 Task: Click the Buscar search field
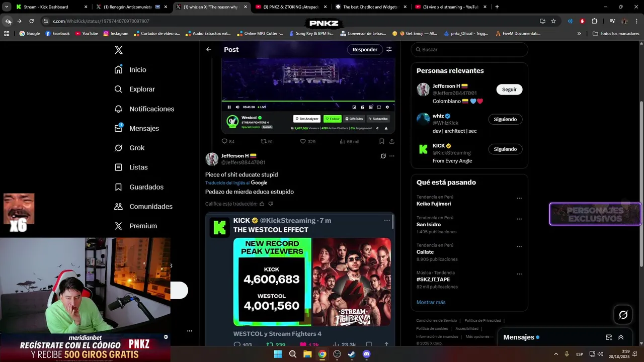(469, 49)
